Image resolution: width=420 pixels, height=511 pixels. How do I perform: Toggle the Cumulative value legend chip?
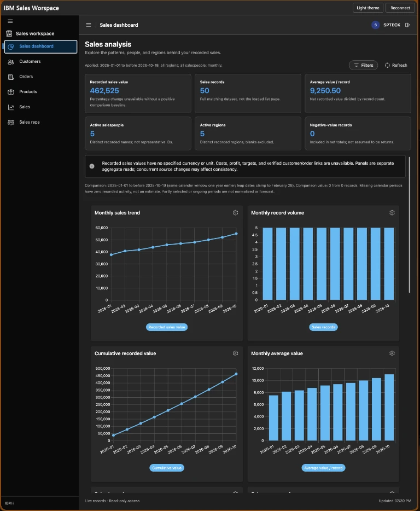pos(166,468)
